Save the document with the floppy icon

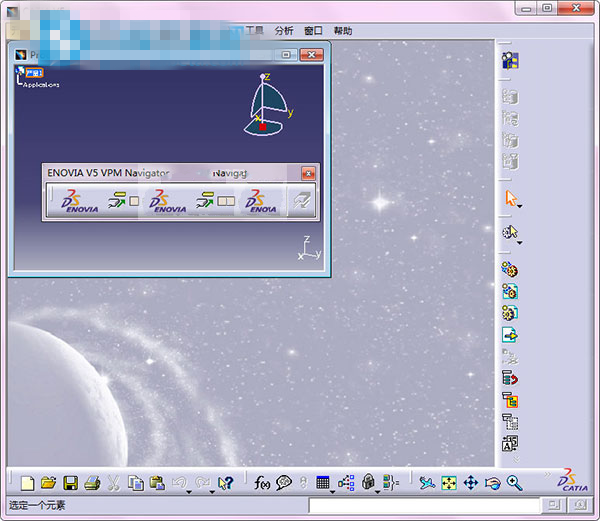coord(71,483)
